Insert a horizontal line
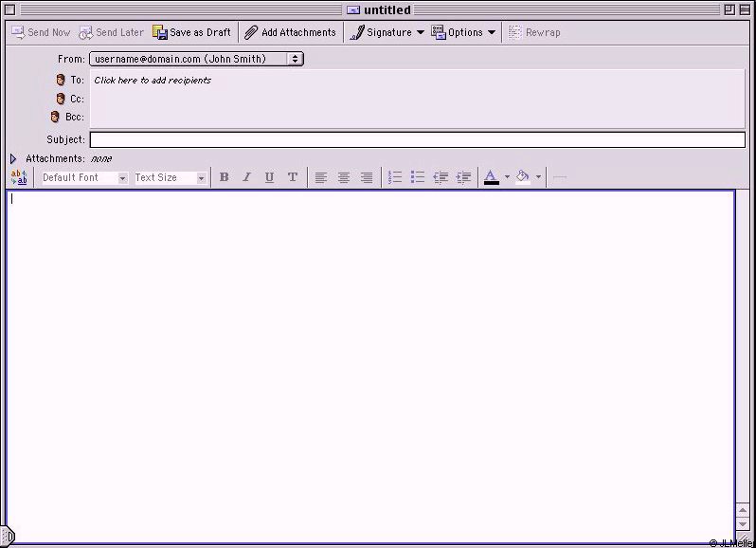Screen dimensions: 756x548 click(x=559, y=177)
